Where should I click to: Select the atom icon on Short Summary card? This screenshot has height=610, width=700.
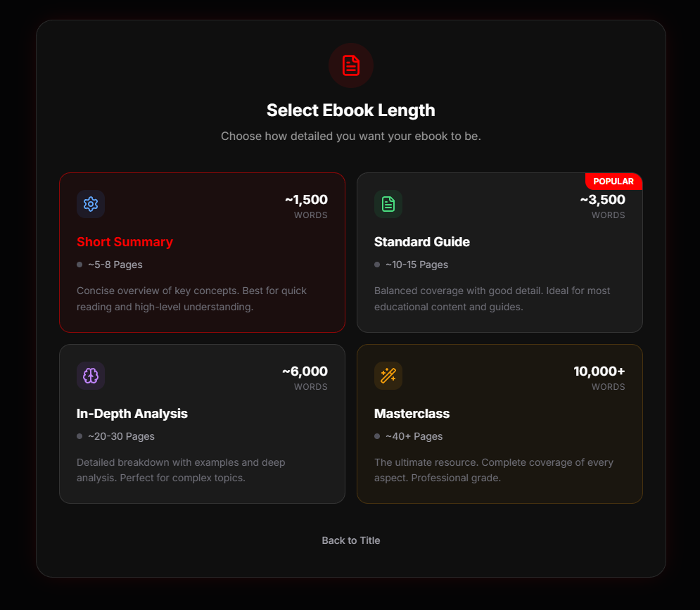[x=91, y=204]
